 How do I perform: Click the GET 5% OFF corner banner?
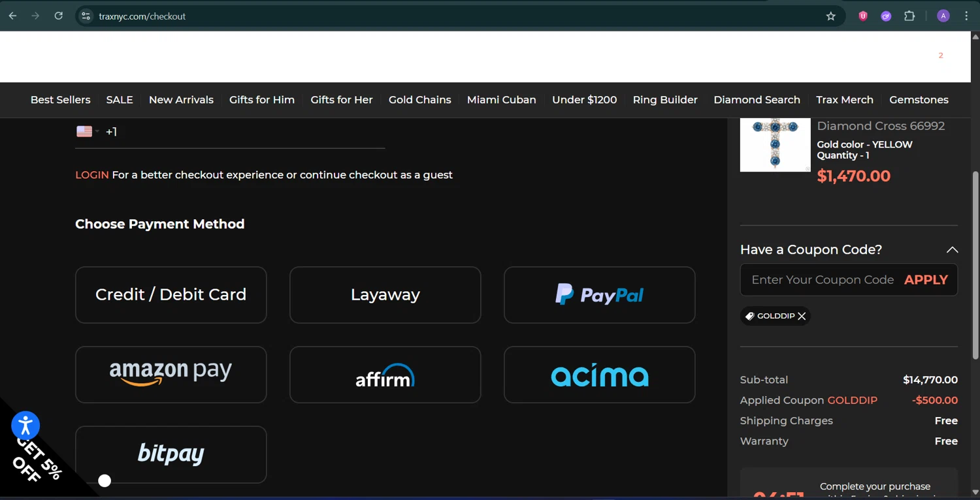[x=38, y=461]
